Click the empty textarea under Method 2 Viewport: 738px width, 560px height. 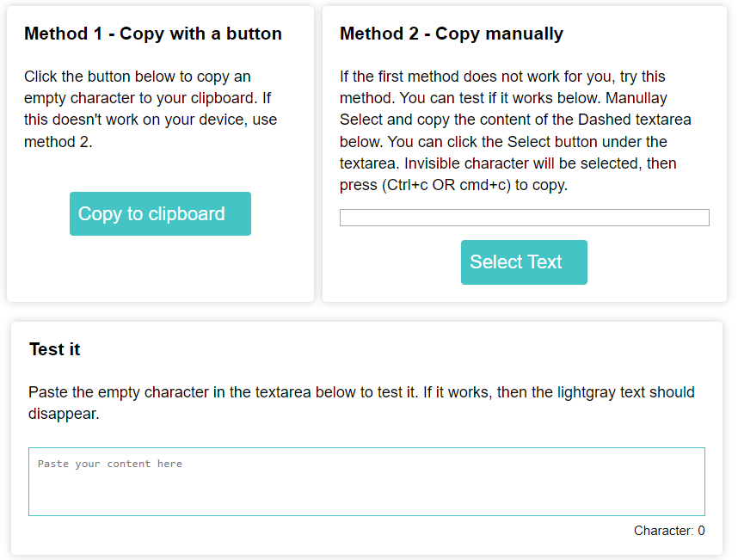pos(524,218)
